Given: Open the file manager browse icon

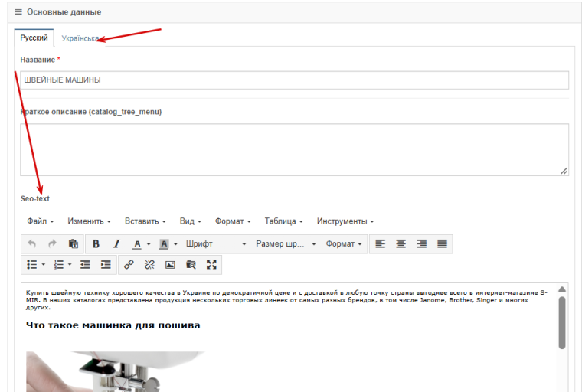Looking at the screenshot, I should click(x=191, y=265).
